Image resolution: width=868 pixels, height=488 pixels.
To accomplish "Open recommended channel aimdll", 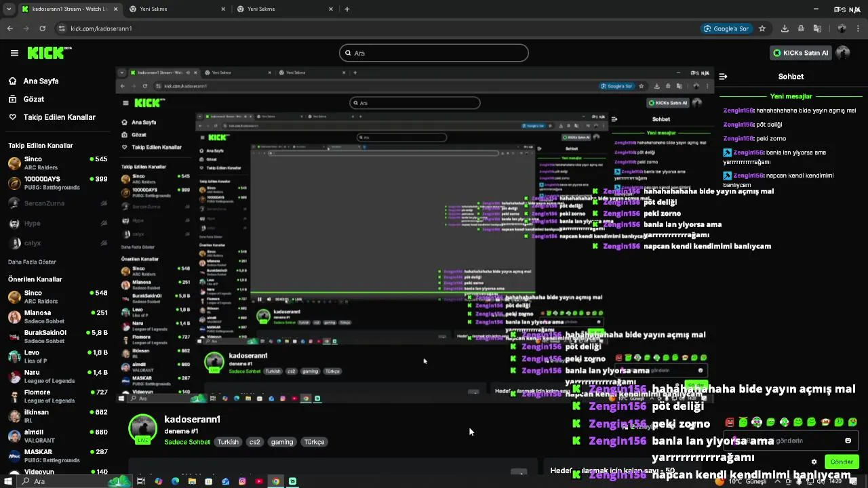I will click(58, 436).
